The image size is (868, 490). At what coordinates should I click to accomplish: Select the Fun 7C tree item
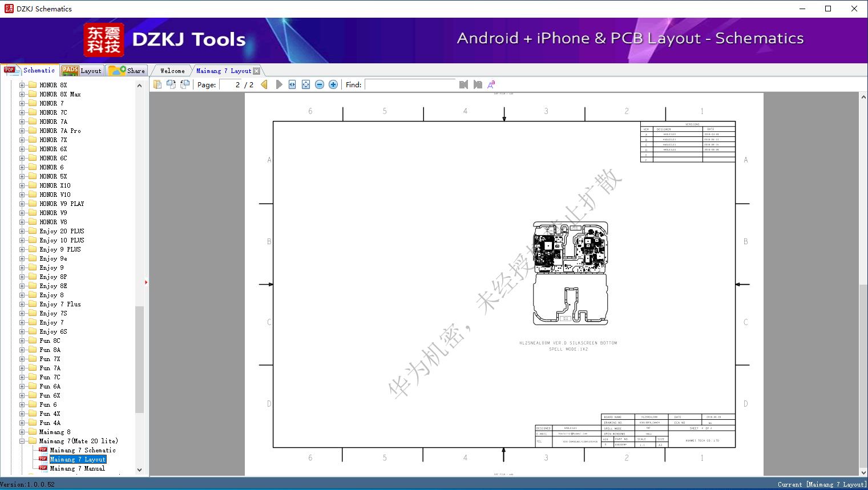(50, 377)
